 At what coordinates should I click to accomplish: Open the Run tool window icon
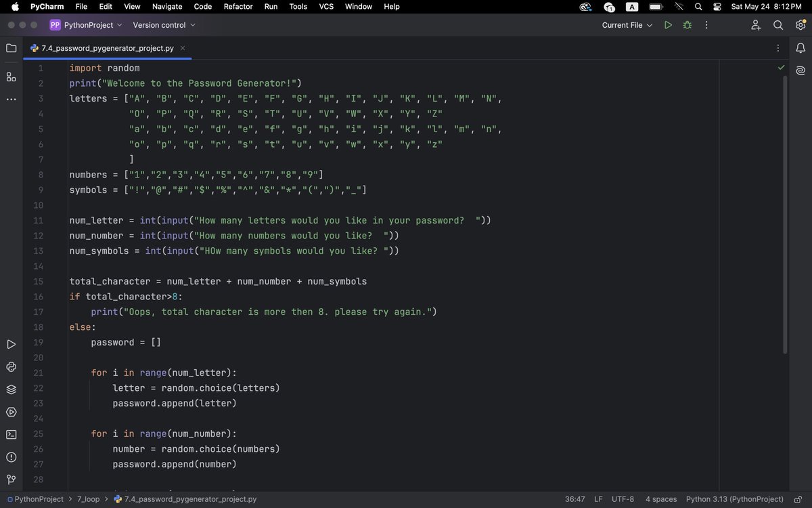pyautogui.click(x=11, y=345)
